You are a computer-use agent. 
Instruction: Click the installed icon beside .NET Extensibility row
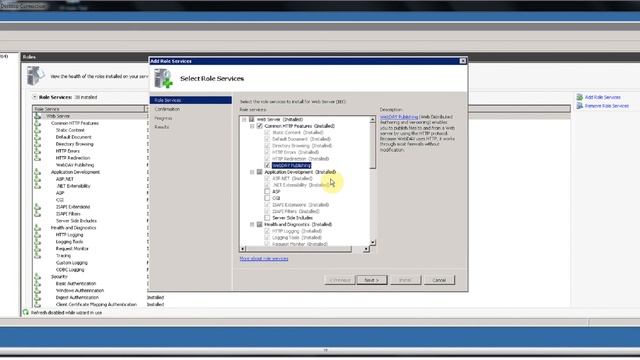(x=38, y=186)
